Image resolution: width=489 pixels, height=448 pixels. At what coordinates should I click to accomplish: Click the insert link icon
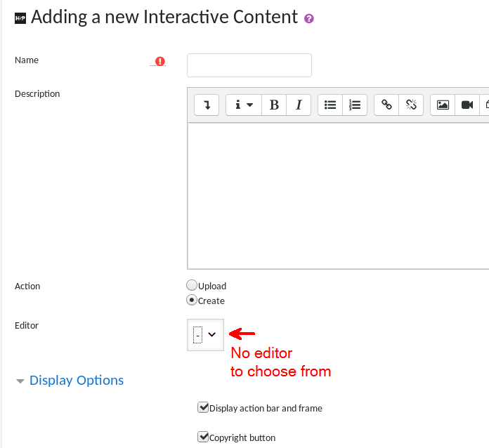coord(386,105)
